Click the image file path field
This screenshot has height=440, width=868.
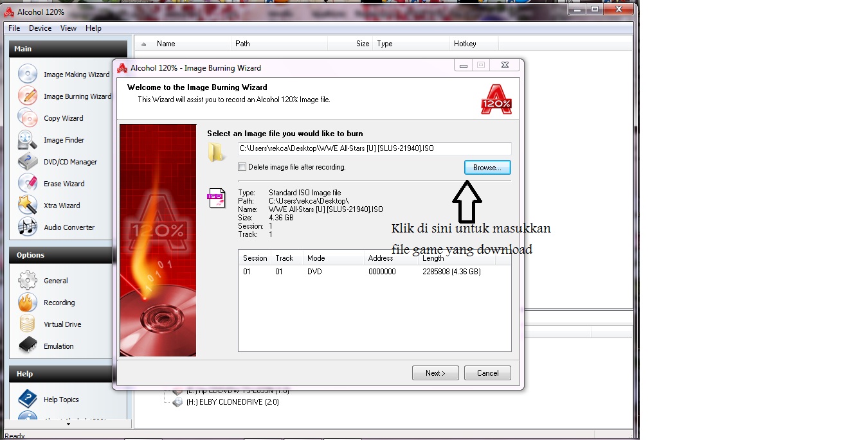[x=374, y=148]
